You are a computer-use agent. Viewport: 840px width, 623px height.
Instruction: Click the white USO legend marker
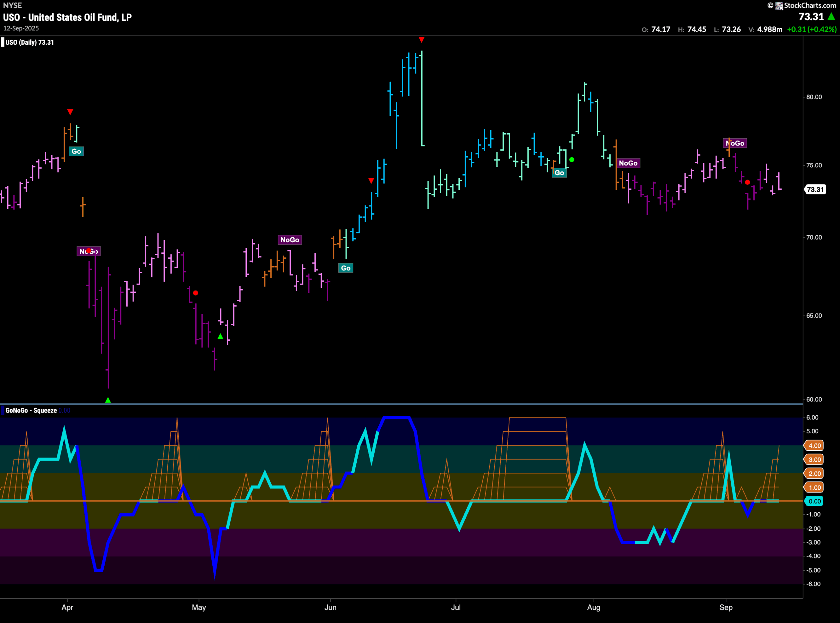coord(3,42)
